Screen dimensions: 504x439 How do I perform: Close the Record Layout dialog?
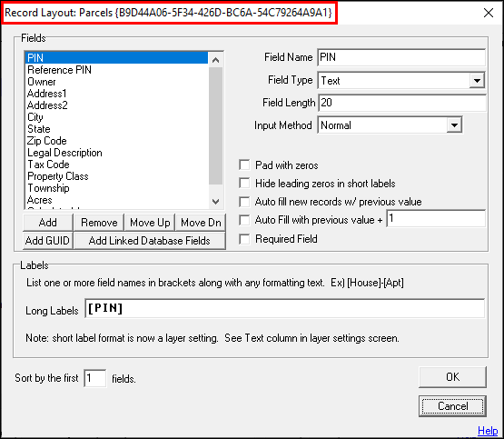coord(489,13)
